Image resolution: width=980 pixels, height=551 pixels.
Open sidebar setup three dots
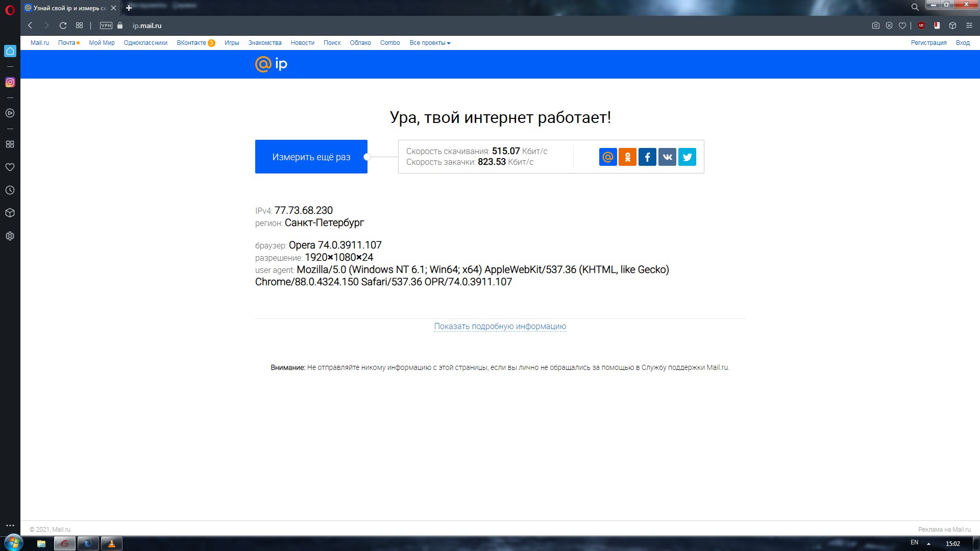[10, 525]
